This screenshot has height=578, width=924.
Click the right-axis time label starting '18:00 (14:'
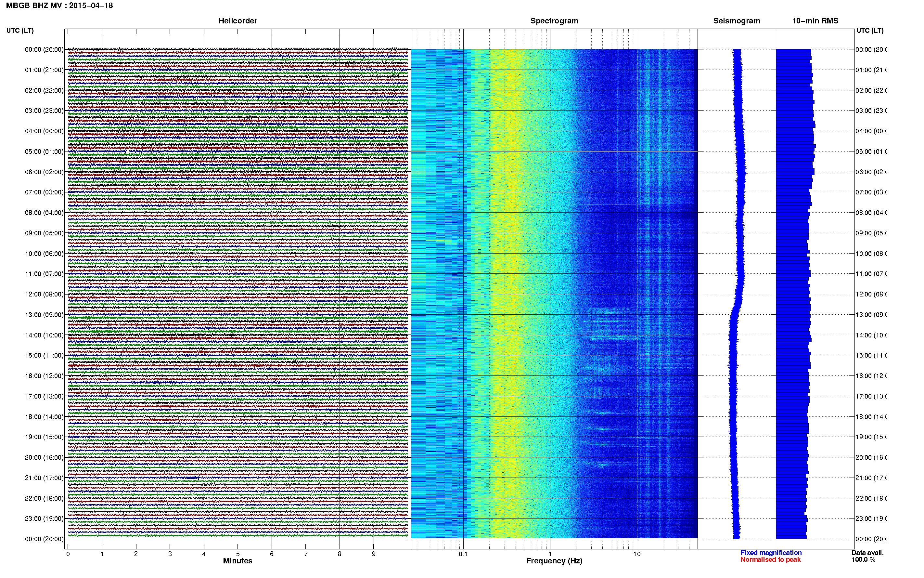872,417
